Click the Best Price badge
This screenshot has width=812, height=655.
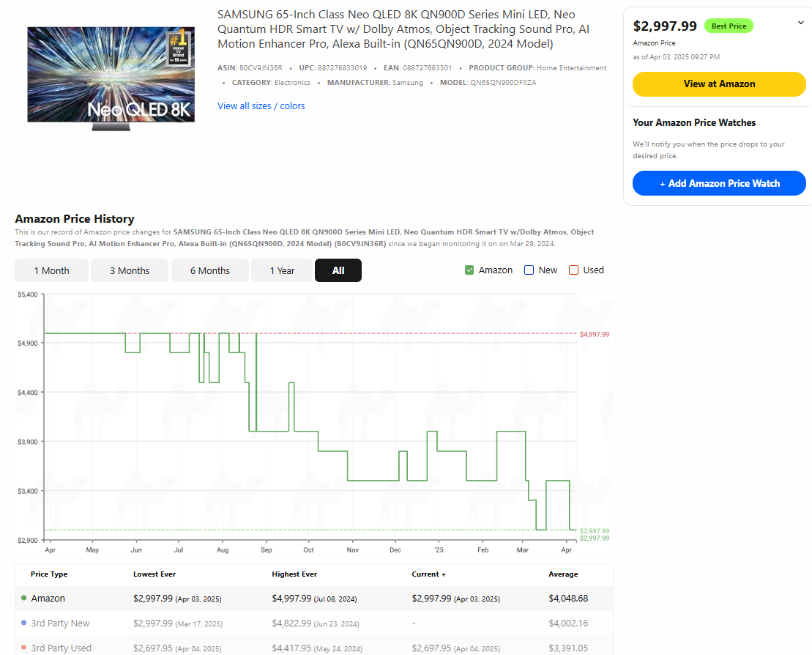pos(729,26)
